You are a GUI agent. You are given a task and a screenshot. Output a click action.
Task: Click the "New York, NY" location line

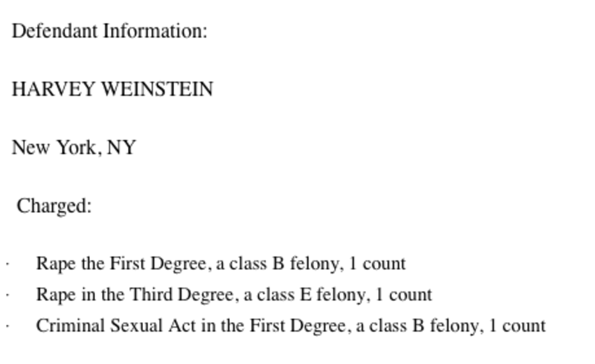(x=73, y=148)
